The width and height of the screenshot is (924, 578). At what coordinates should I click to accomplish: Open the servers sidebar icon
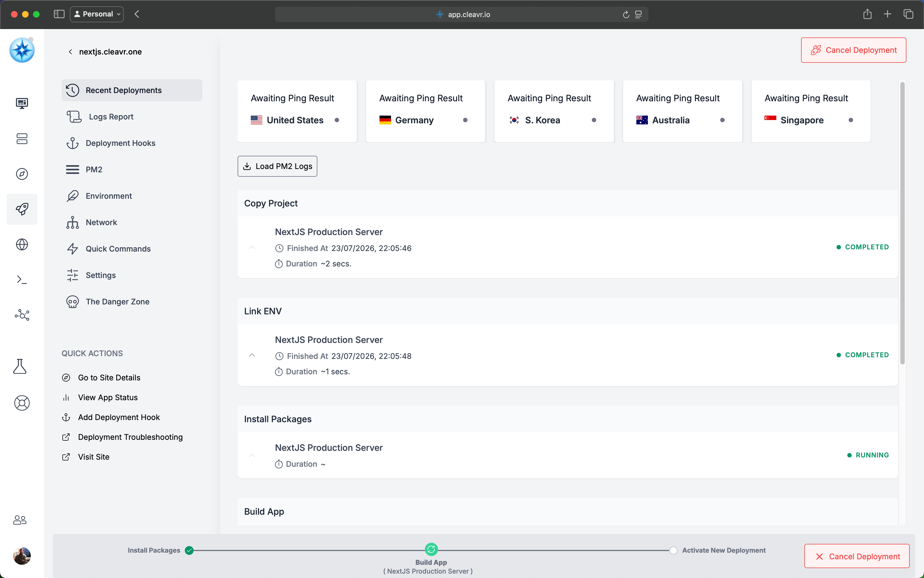[x=22, y=138]
